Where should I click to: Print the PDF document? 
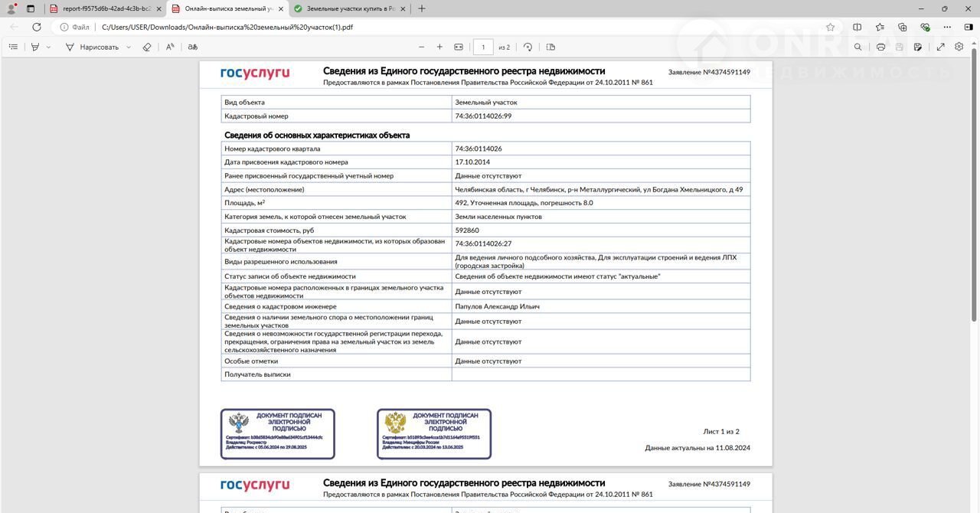coord(881,47)
